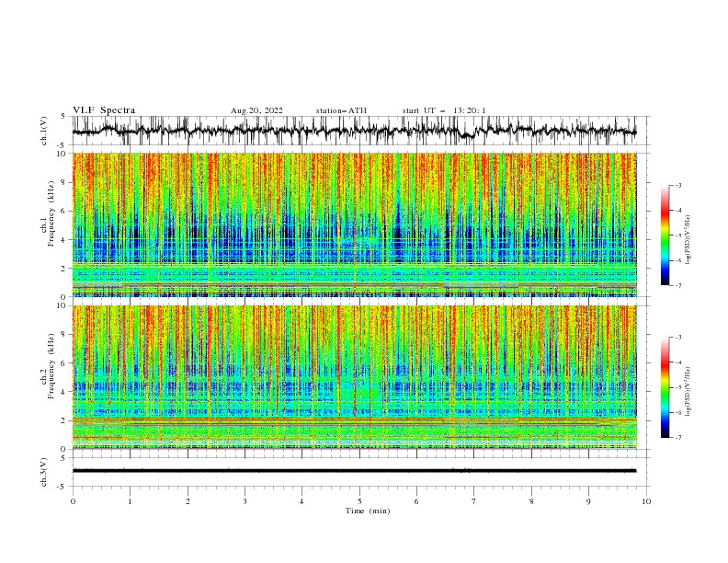Select the date text 'Aug.20, 2022'
Viewport: 728px width, 563px height.
(256, 110)
